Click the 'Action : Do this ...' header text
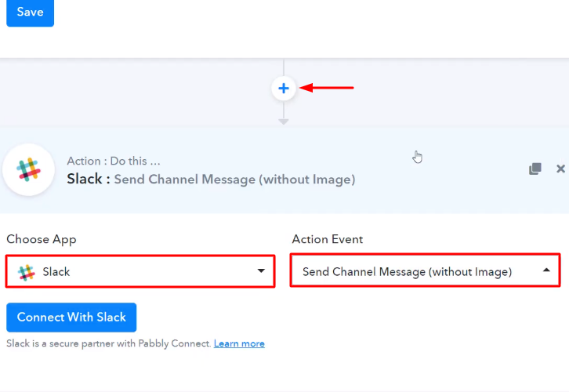The height and width of the screenshot is (392, 569). coord(114,161)
